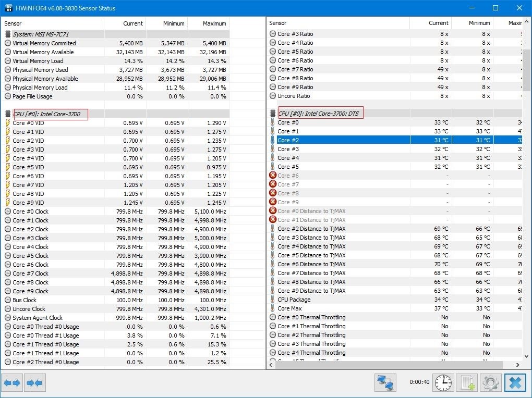Click chip icon of left CPU [#0]: Intel Core-3700 header
This screenshot has width=532, height=398.
pyautogui.click(x=8, y=114)
